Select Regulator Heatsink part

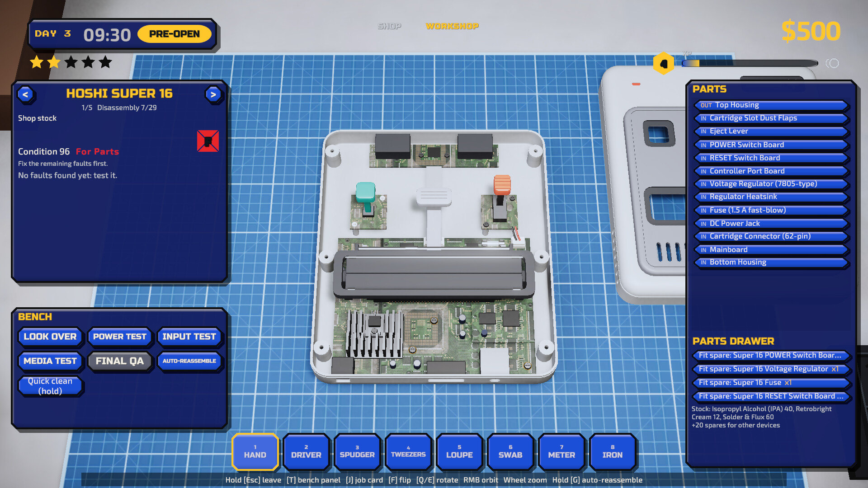[x=771, y=197]
